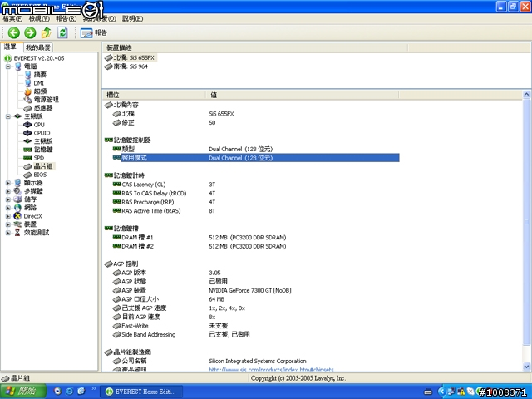Click the EVEREST Home Edition taskbar button
Screen dimensions: 532x399
(x=141, y=392)
